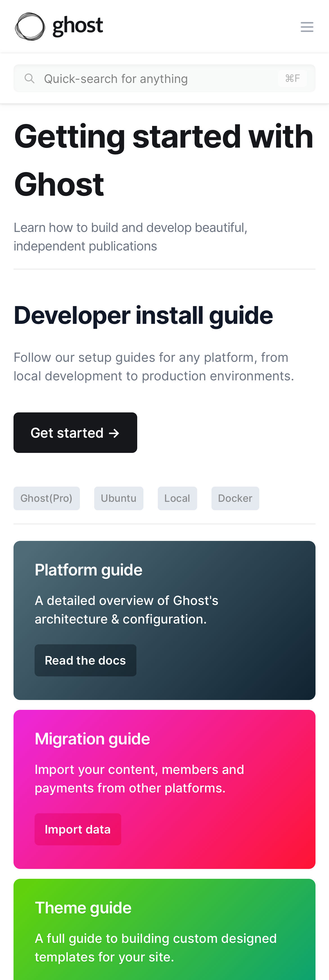Click the Get started button
Screen dimensions: 329x980
75,433
